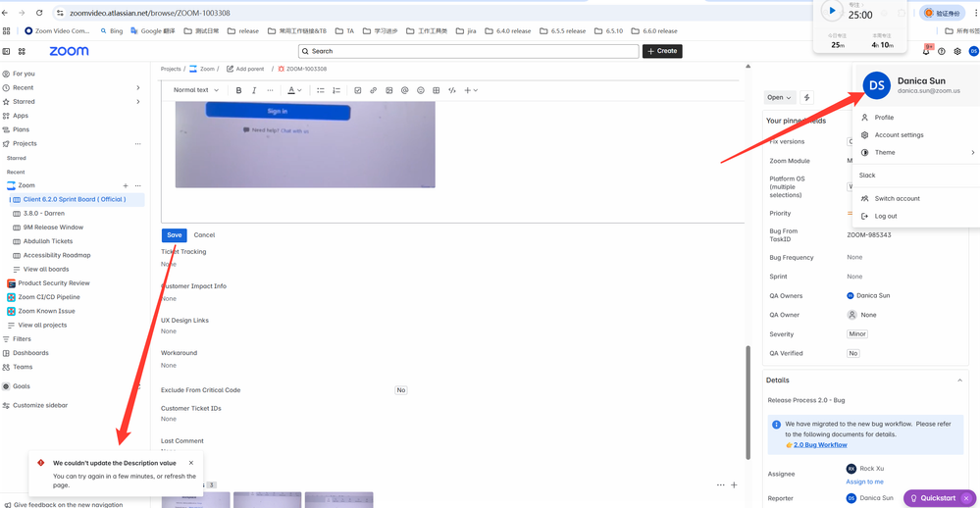980x508 pixels.
Task: Add attachment with plus icon
Action: point(735,484)
